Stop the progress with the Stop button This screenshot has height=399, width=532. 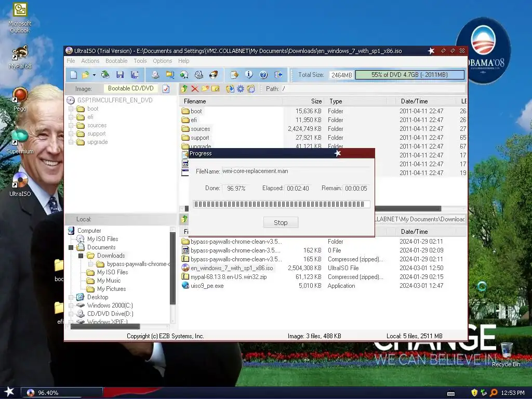(281, 222)
